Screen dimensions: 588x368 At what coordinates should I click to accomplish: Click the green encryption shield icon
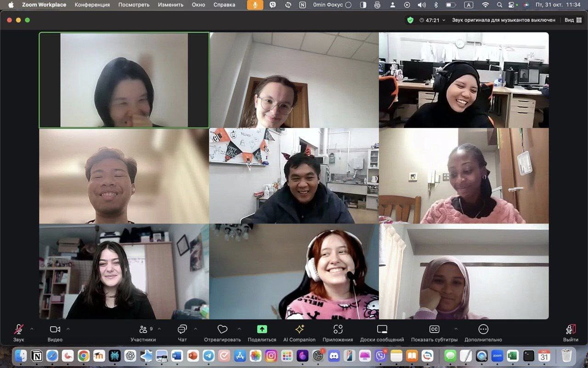410,20
